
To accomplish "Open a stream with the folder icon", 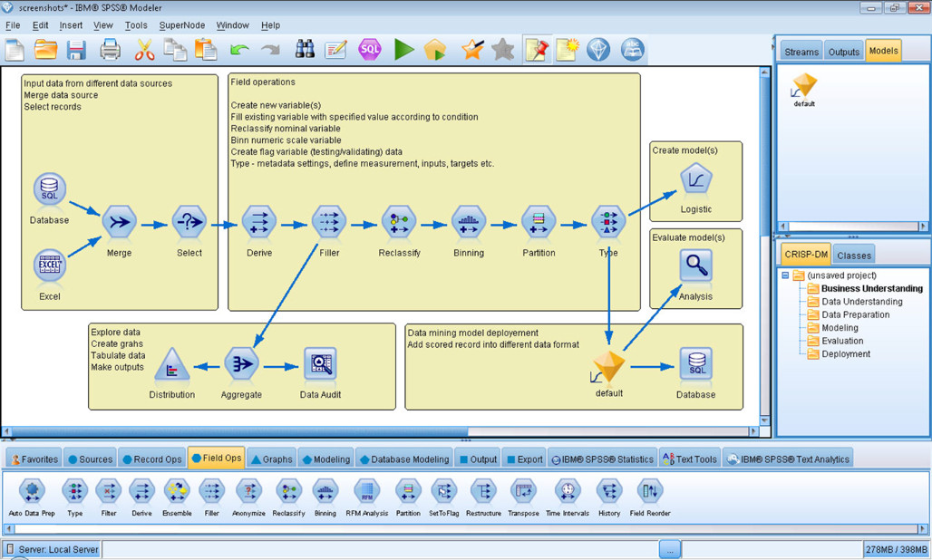I will coord(45,50).
